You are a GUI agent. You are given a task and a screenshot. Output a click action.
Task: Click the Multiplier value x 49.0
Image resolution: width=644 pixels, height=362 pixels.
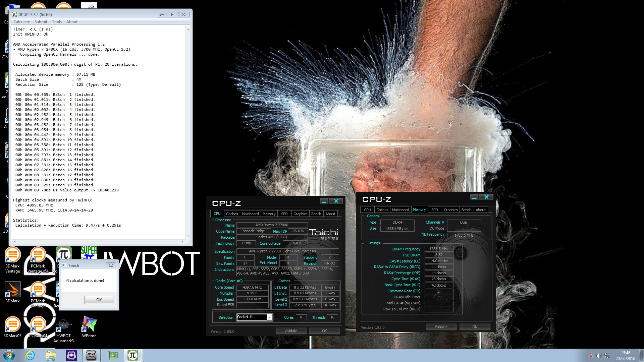pyautogui.click(x=252, y=293)
